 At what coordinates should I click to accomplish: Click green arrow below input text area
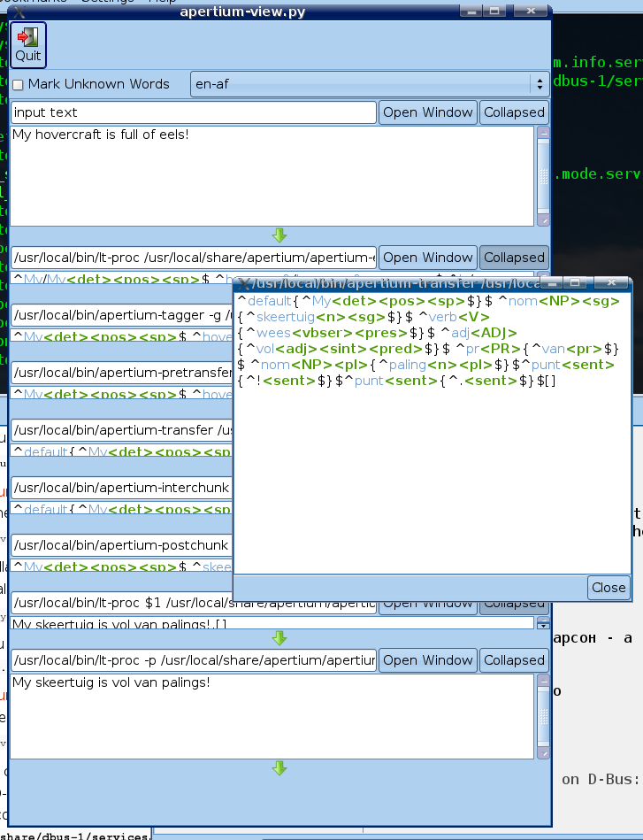(279, 235)
